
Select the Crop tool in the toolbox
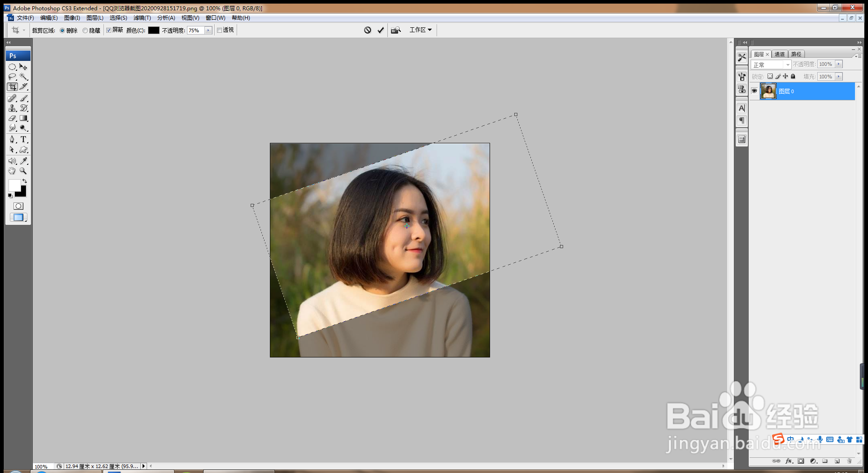[x=12, y=86]
